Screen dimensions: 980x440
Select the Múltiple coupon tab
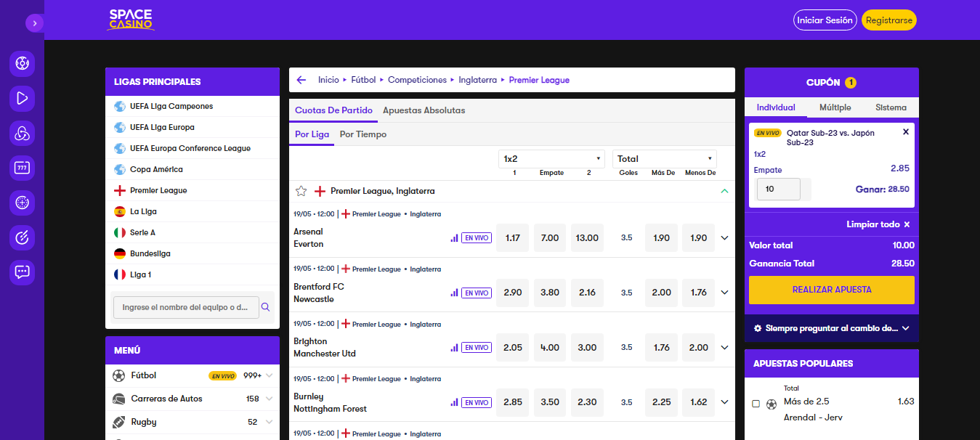point(835,107)
